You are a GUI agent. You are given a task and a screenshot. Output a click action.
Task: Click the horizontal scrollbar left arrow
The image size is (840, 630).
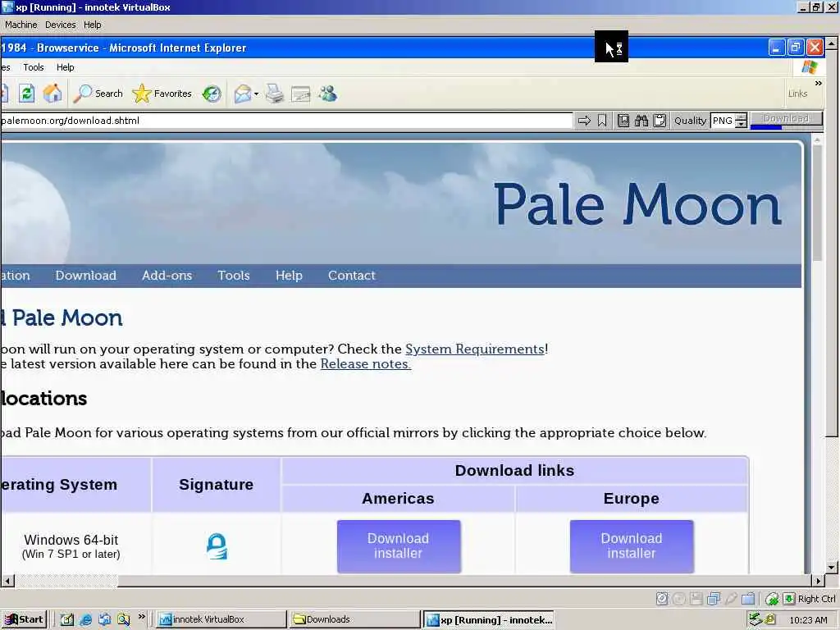pyautogui.click(x=7, y=581)
